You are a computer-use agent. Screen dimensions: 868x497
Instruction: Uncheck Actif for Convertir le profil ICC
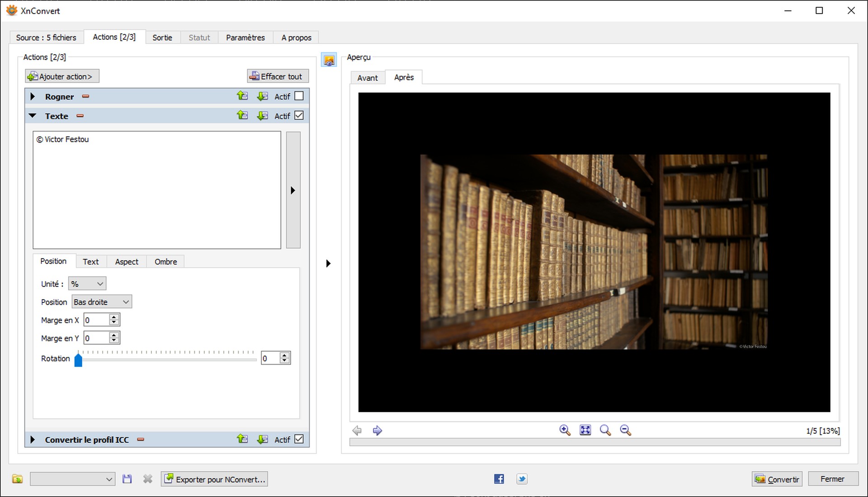click(299, 439)
